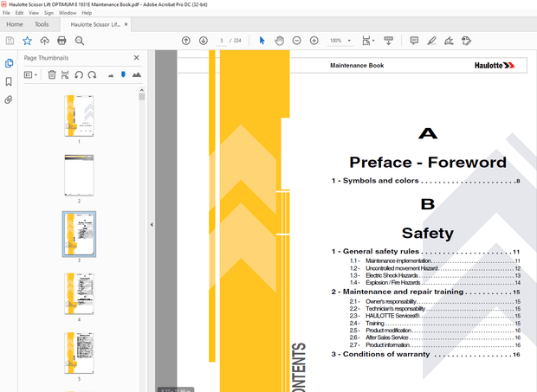Click the Zoom out minus icon

pyautogui.click(x=297, y=41)
